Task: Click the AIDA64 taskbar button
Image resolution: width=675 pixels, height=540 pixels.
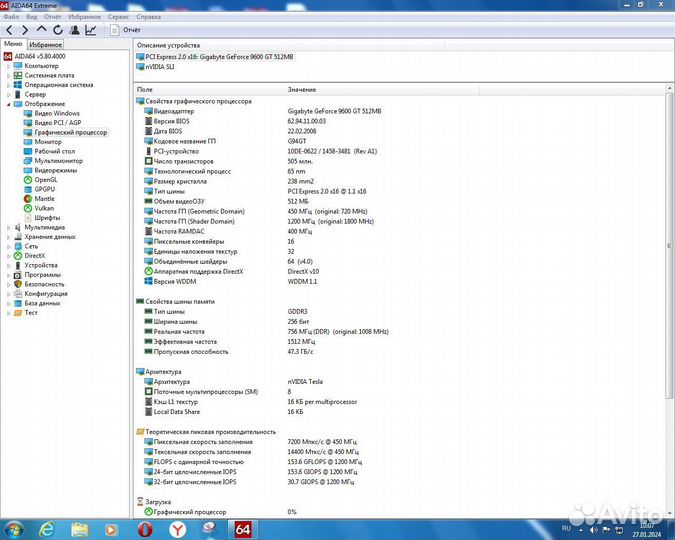Action: point(243,529)
